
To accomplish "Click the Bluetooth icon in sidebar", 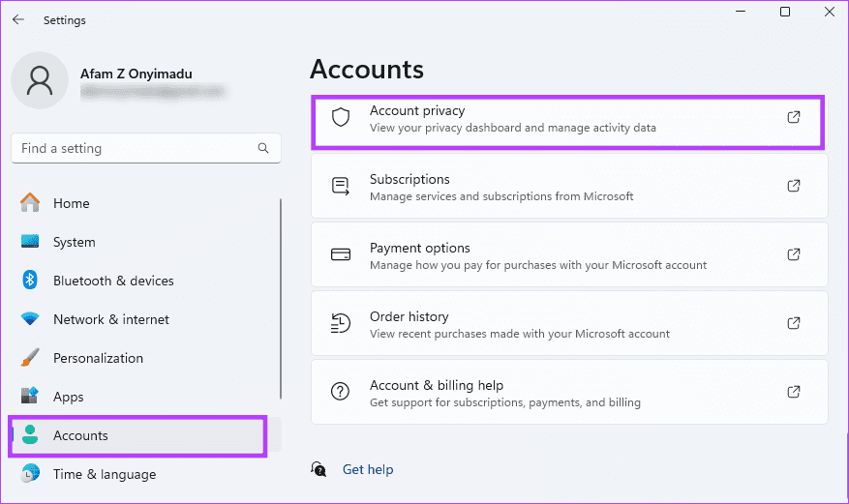I will click(30, 281).
